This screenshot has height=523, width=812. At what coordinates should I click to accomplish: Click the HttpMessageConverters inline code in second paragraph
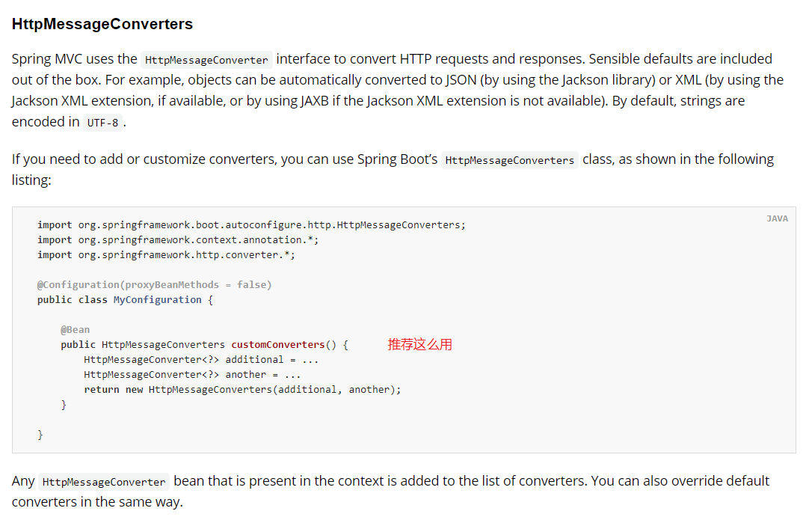tap(510, 160)
